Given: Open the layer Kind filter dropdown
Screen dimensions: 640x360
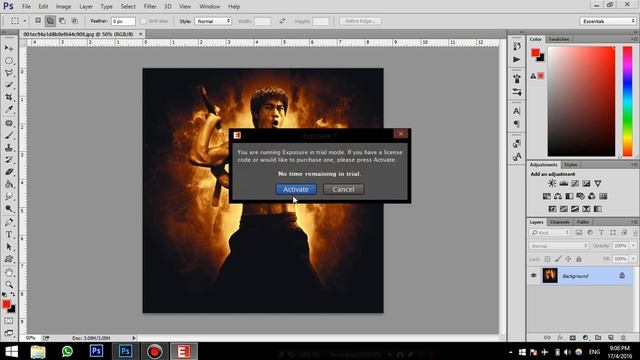Looking at the screenshot, I should (x=550, y=233).
